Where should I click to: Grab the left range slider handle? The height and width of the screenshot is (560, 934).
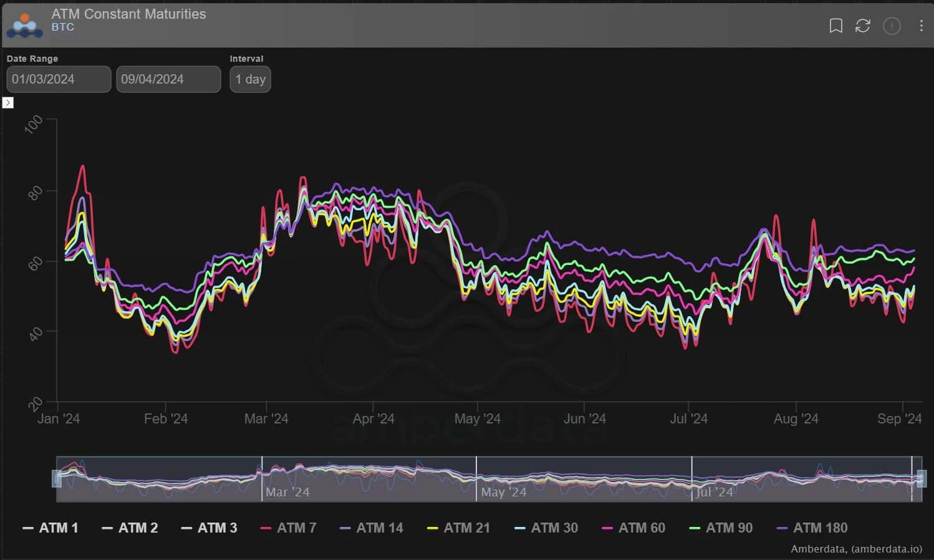click(x=57, y=478)
